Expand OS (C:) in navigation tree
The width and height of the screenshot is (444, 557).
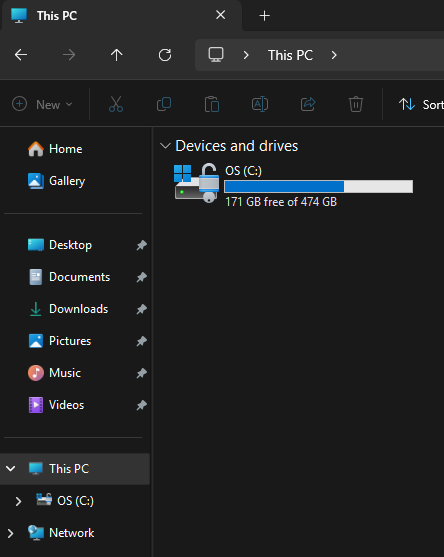[x=18, y=501]
